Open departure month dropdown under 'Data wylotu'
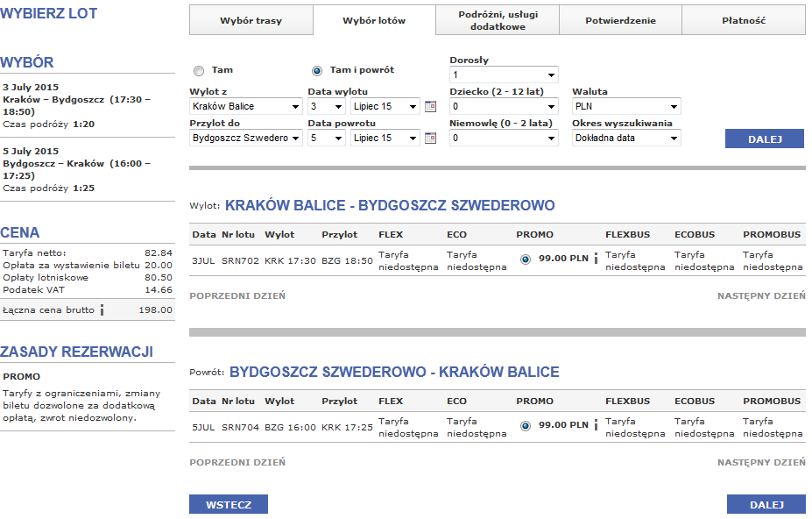Image resolution: width=812 pixels, height=519 pixels. pyautogui.click(x=385, y=106)
